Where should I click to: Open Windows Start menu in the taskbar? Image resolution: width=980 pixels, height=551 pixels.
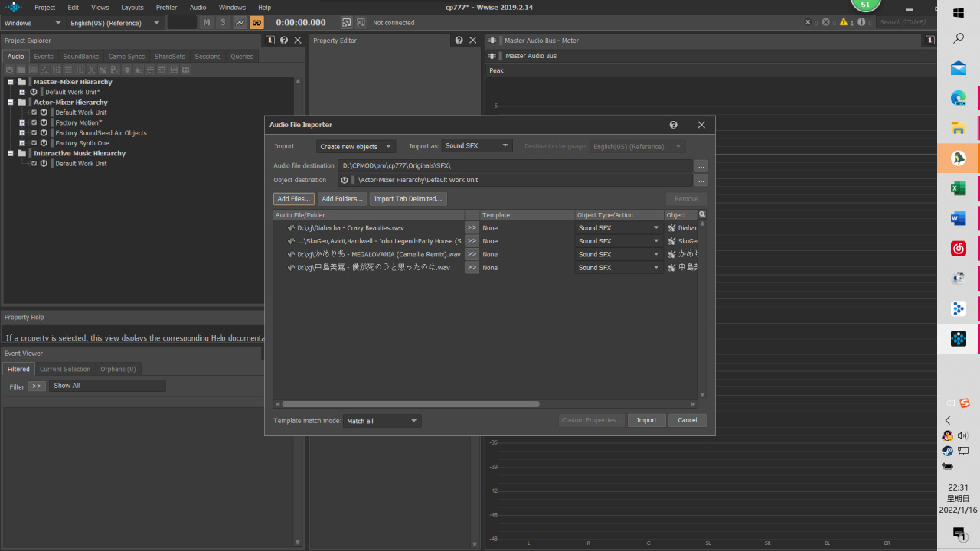[959, 12]
